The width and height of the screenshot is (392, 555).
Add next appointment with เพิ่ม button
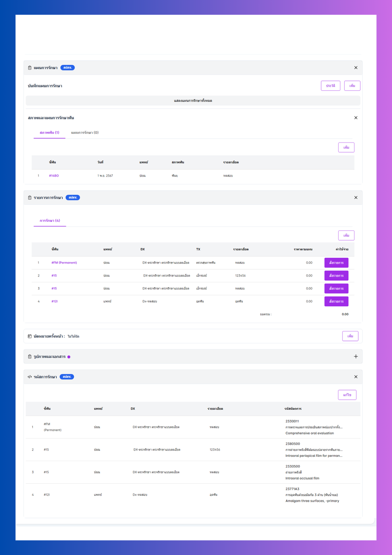point(350,336)
